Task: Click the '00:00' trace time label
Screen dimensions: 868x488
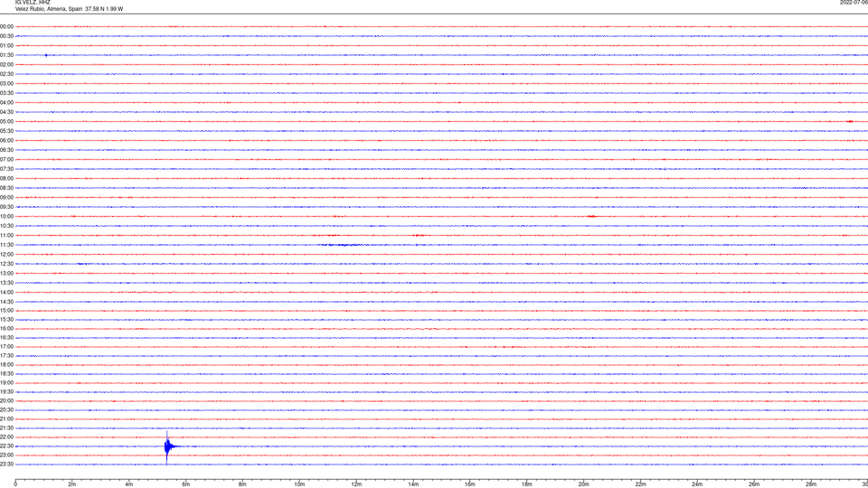Action: click(x=6, y=26)
